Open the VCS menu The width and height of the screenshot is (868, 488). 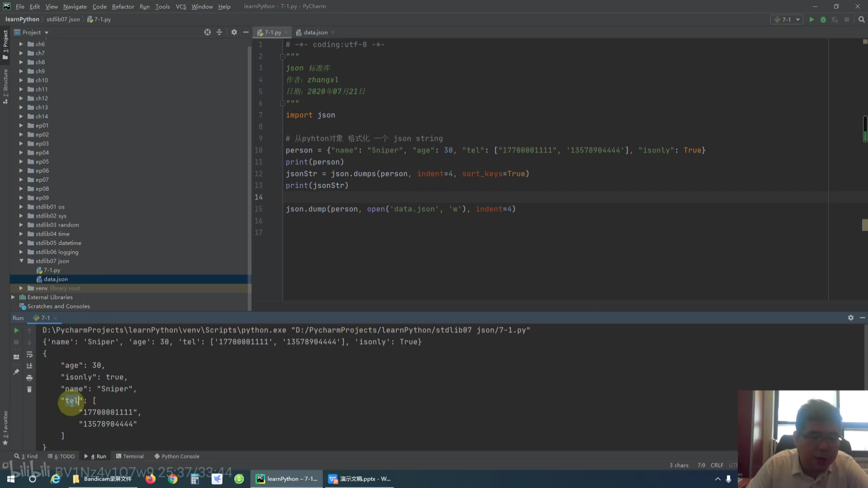[x=181, y=6]
